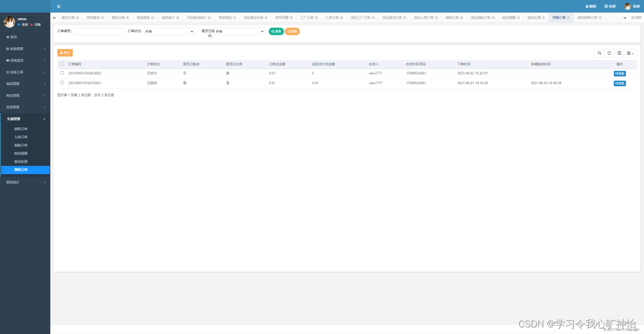Switch to fullscreen with the 全屏 icon
Viewport: 644px width, 334px height.
[609, 6]
